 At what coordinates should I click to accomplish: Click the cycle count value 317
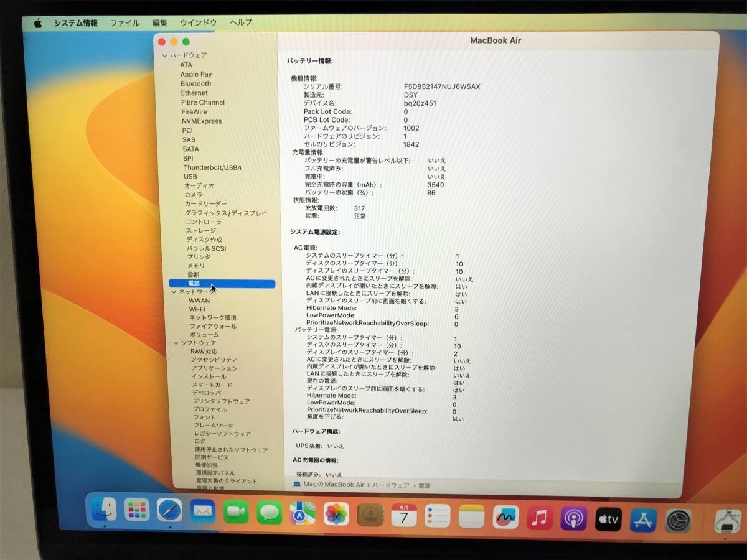359,208
